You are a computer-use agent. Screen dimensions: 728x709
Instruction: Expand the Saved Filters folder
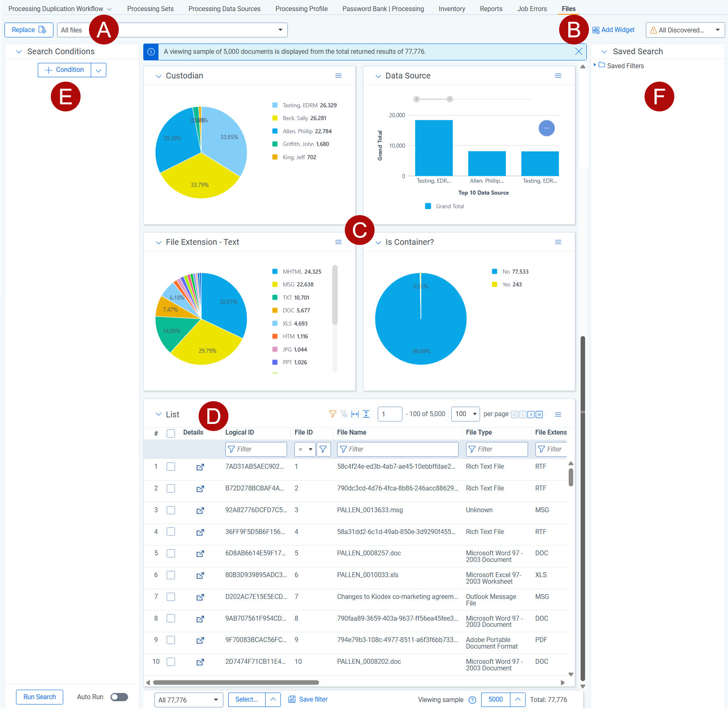[595, 65]
